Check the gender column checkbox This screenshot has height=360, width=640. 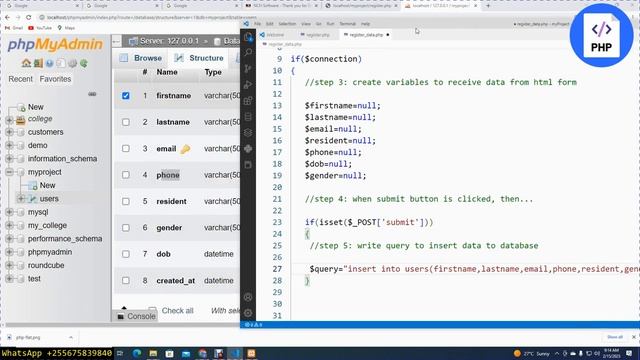point(126,228)
